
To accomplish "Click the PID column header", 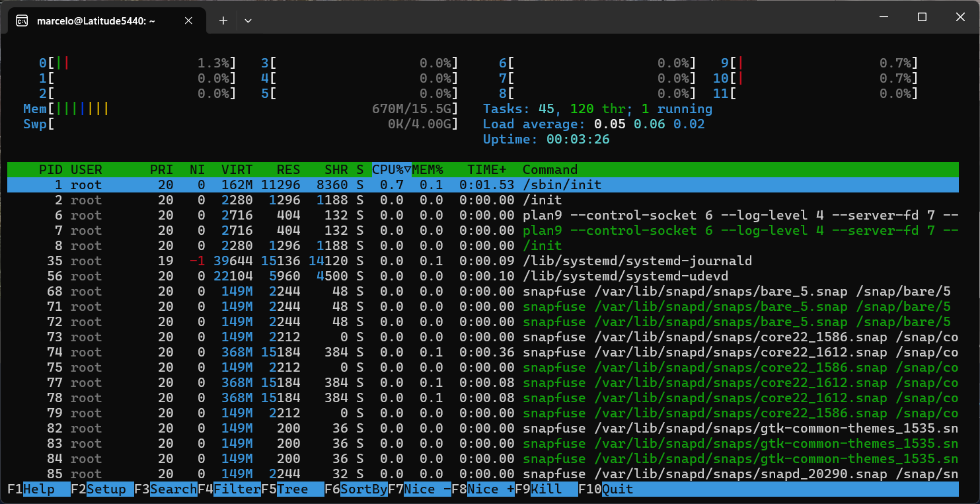I will click(51, 170).
